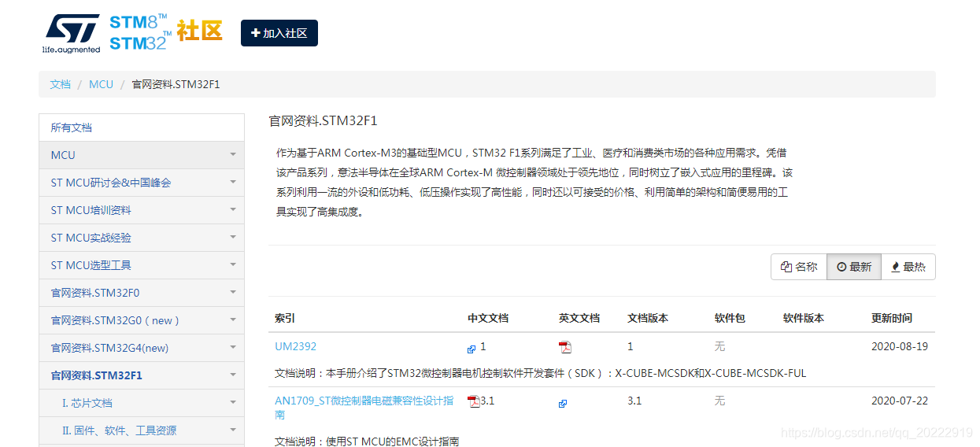
Task: Go to MCU breadcrumb link
Action: [101, 84]
